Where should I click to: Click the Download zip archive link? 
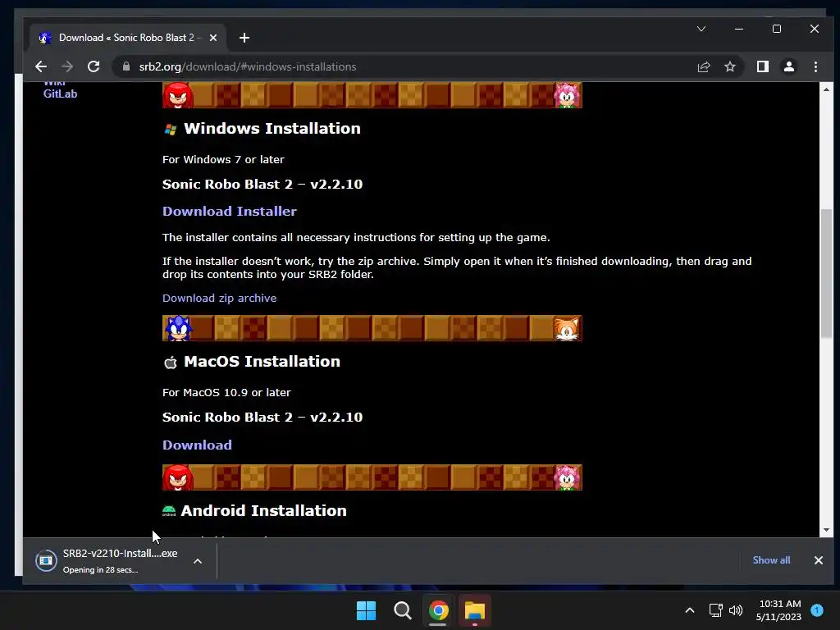pyautogui.click(x=219, y=298)
